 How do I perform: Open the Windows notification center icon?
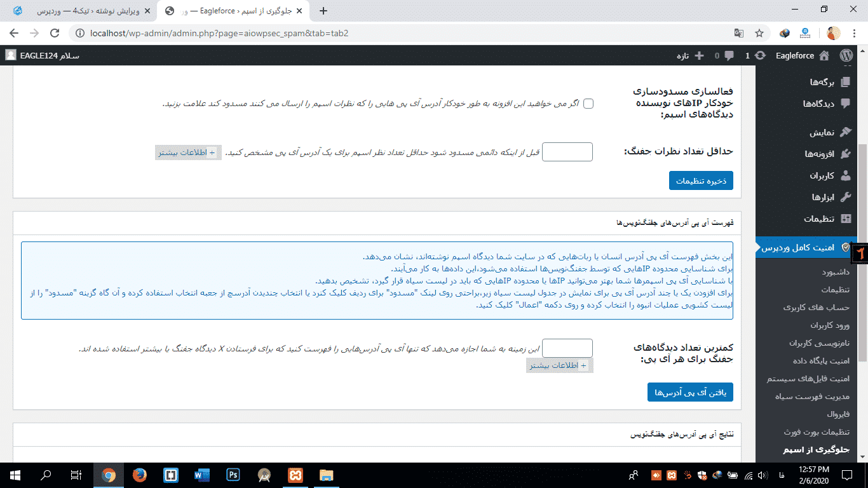coord(847,475)
